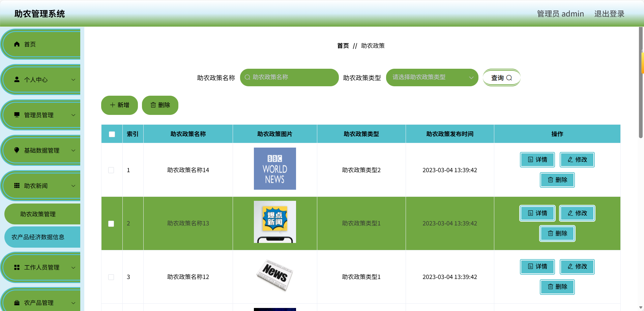Click the batch 删除 button above the table
Viewport: 644px width, 311px height.
[x=160, y=105]
